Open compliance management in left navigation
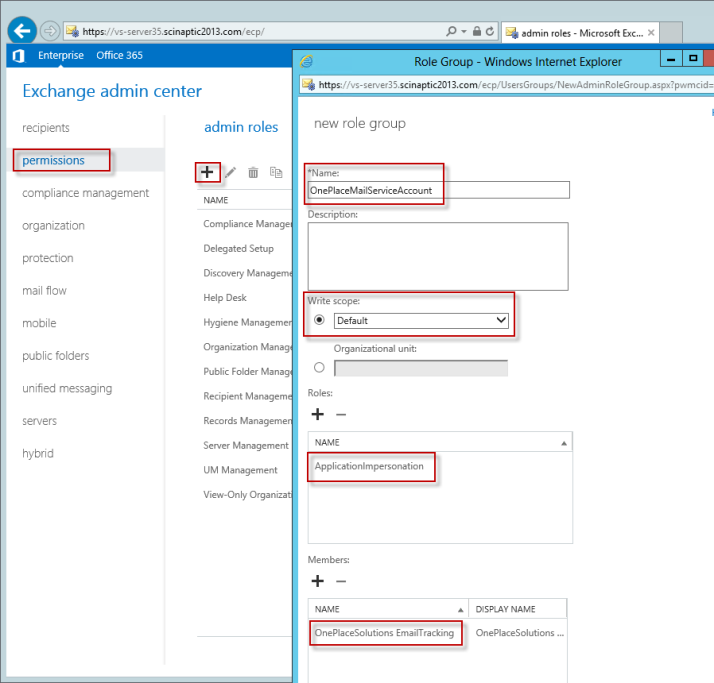The width and height of the screenshot is (714, 683). pyautogui.click(x=86, y=193)
